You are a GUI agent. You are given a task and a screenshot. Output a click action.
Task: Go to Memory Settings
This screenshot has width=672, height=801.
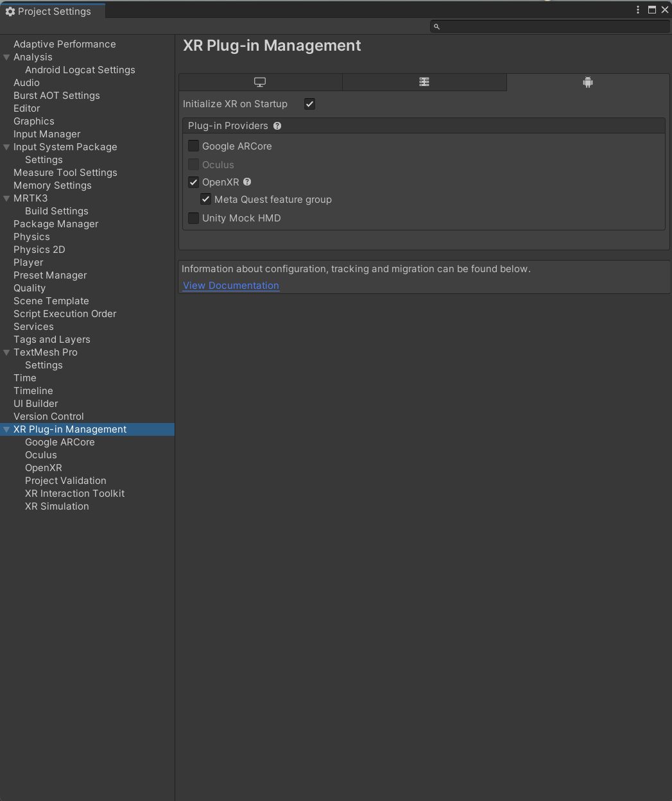[53, 185]
